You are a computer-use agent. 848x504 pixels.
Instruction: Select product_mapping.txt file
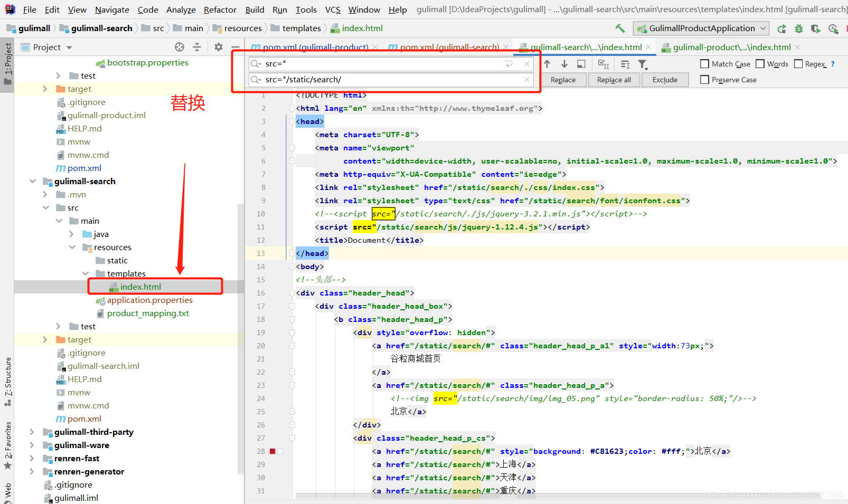(x=148, y=313)
